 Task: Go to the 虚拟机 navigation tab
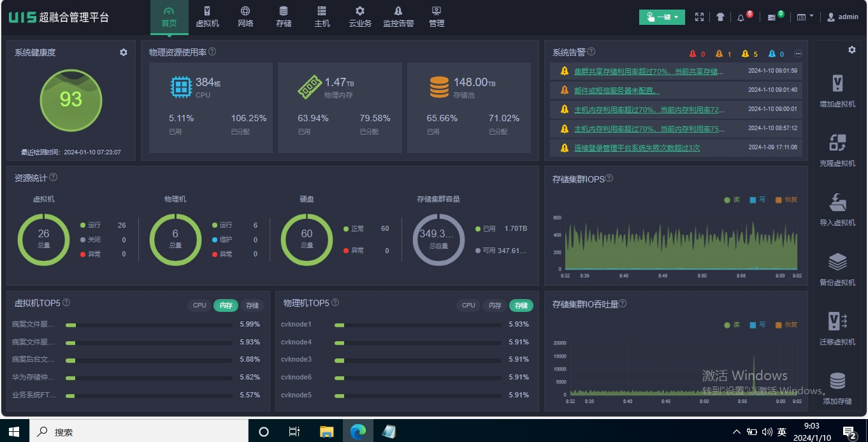pos(207,17)
